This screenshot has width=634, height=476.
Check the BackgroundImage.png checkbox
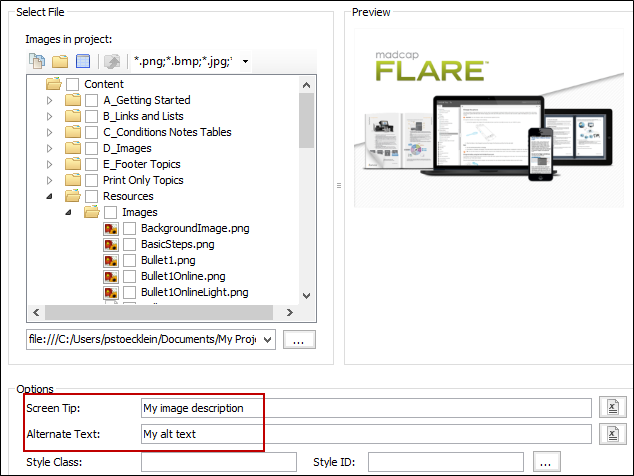(129, 228)
